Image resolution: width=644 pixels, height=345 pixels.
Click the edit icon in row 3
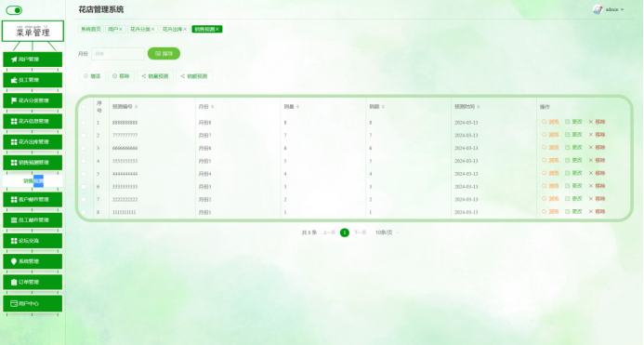(x=568, y=147)
